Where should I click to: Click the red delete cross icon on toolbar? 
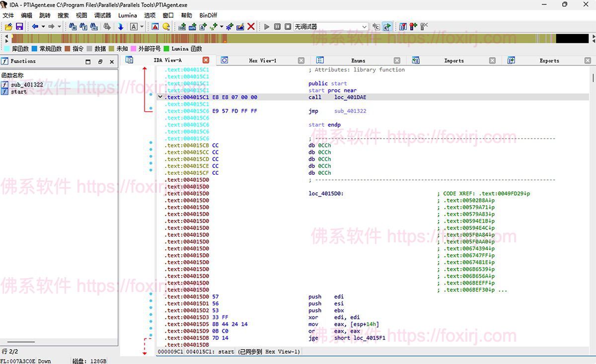[x=251, y=26]
